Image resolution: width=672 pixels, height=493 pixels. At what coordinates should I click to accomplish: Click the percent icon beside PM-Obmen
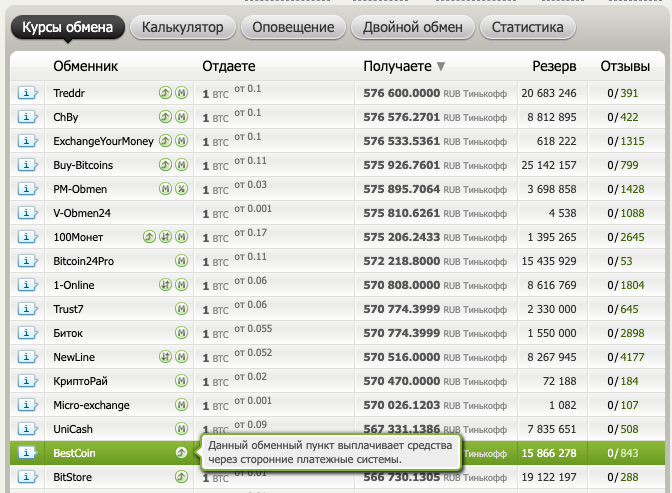pos(182,189)
